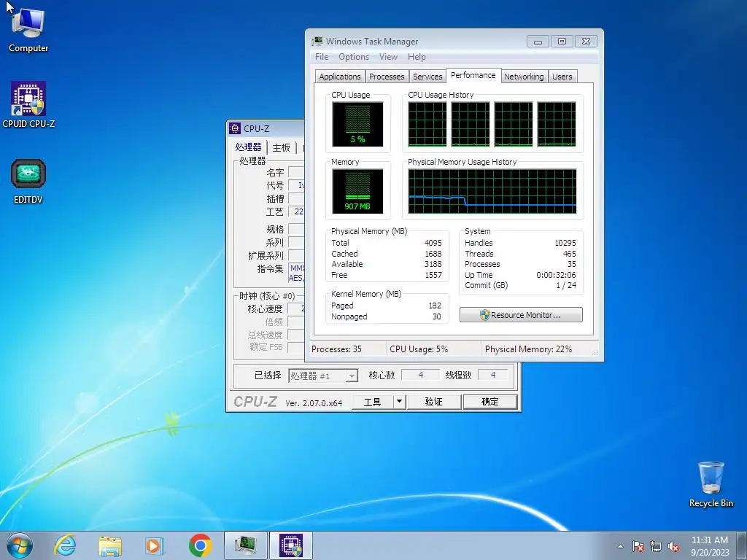This screenshot has width=747, height=560.
Task: Click status bar CPU Usage: 5%
Action: click(419, 349)
